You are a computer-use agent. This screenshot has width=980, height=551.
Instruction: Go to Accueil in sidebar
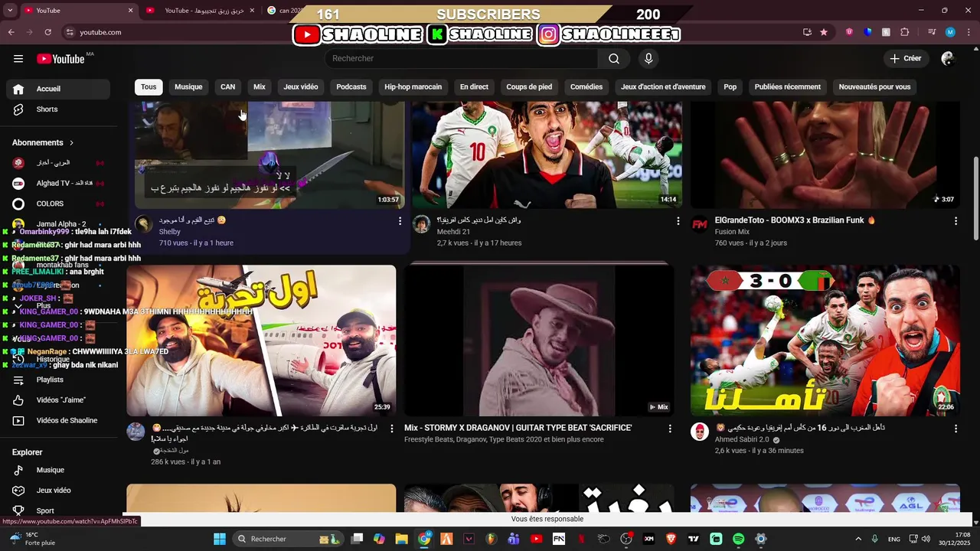point(58,89)
